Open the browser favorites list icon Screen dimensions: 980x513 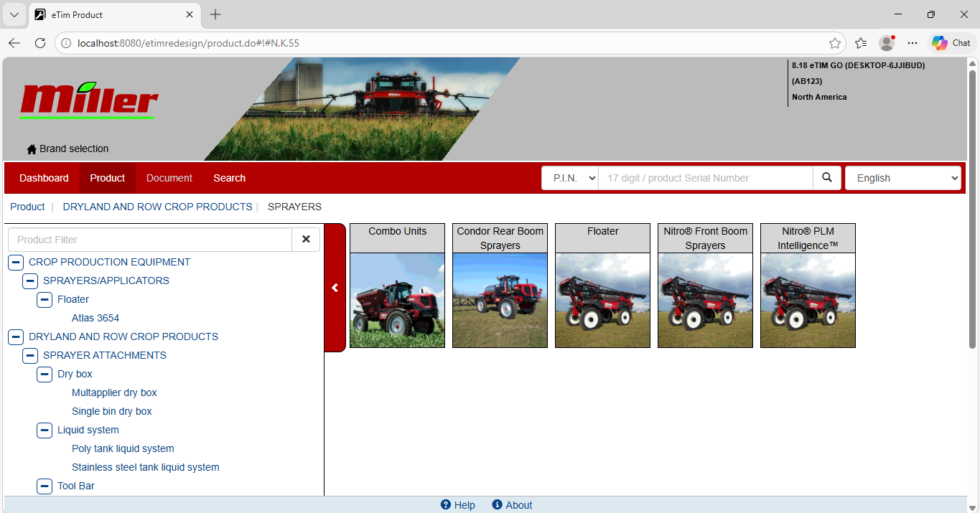click(x=861, y=43)
